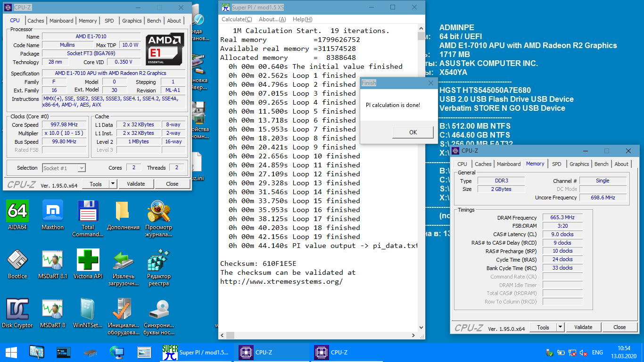Switch to Caches tab in top-left CPU-Z
This screenshot has height=362, width=644.
pyautogui.click(x=36, y=21)
